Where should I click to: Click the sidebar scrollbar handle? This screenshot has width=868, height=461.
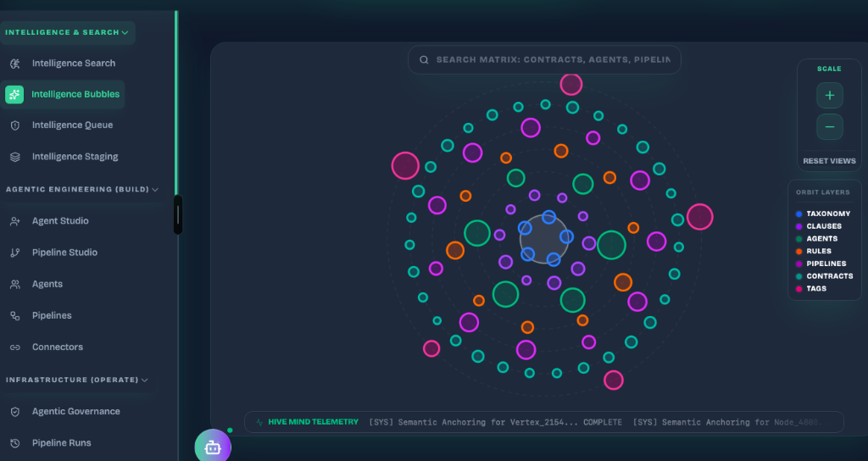click(x=178, y=214)
